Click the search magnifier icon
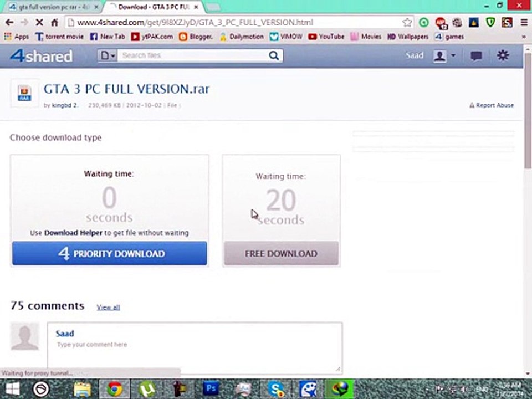Screen dimensions: 532x399 pyautogui.click(x=274, y=55)
